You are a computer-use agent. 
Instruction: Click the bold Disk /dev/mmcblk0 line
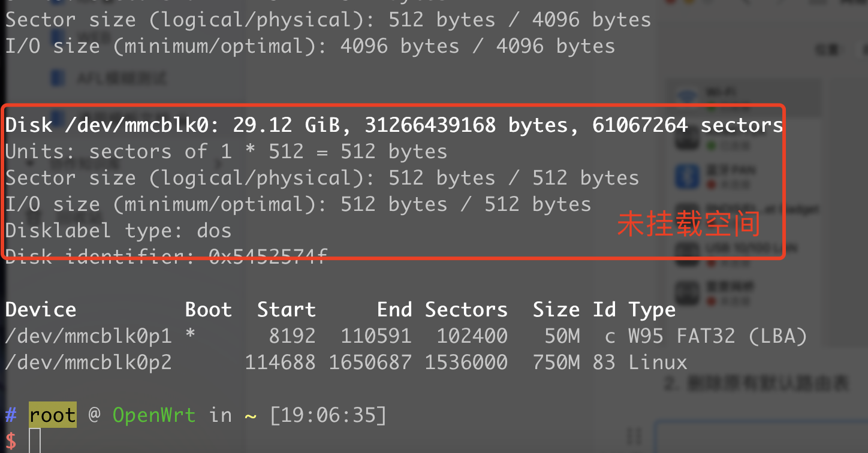click(394, 125)
